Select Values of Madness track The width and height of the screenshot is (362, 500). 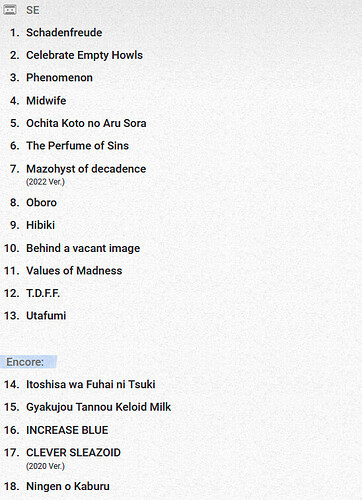click(x=74, y=271)
